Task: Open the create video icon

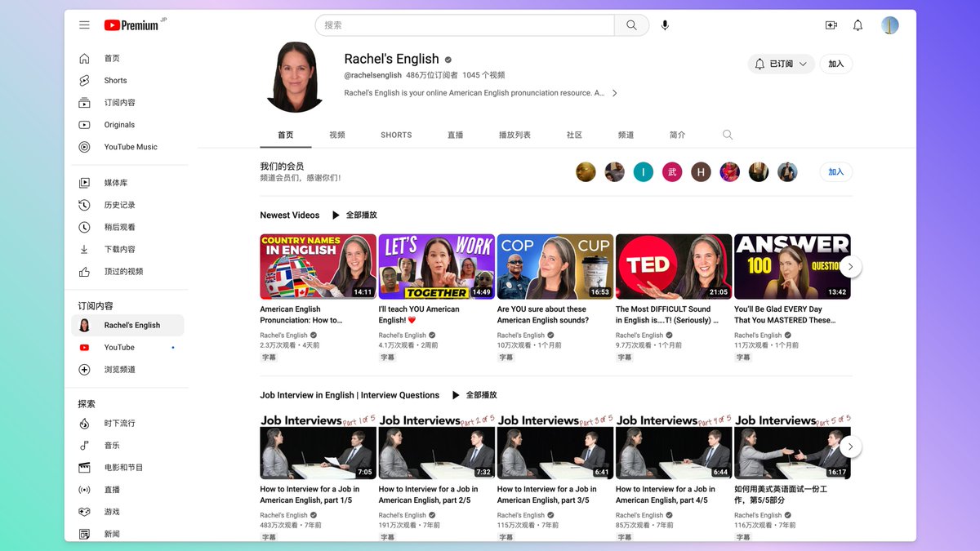Action: 831,25
